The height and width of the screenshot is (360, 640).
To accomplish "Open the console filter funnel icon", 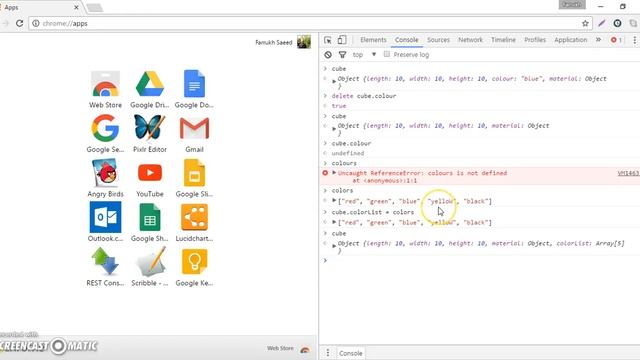I will tap(342, 55).
